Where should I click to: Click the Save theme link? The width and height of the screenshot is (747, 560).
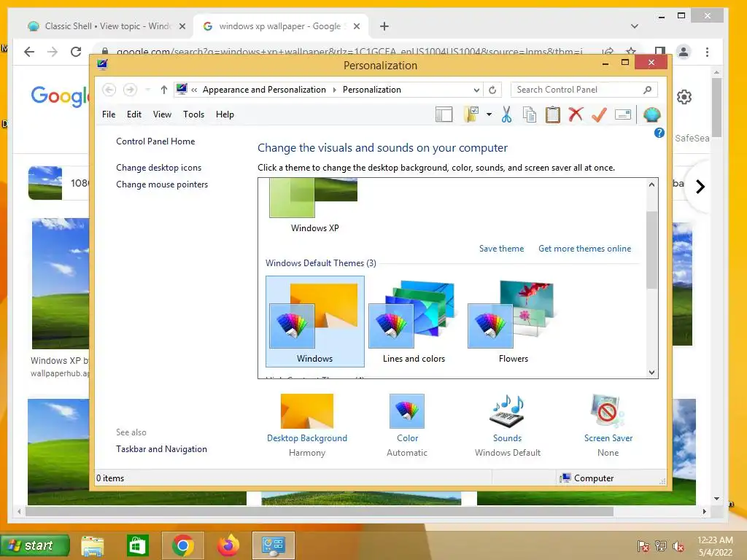[x=501, y=249]
